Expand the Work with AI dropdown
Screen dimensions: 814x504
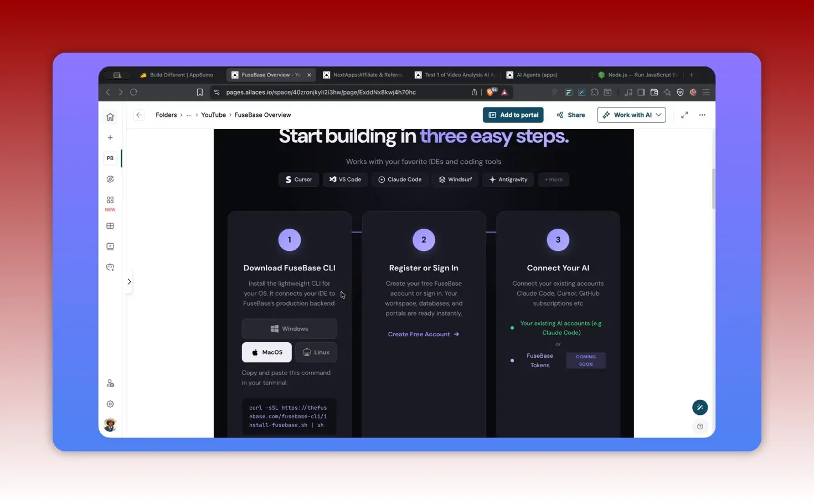point(631,115)
